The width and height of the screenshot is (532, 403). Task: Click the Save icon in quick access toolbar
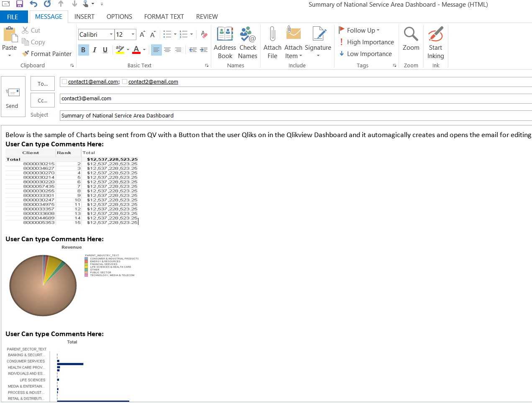[x=20, y=4]
